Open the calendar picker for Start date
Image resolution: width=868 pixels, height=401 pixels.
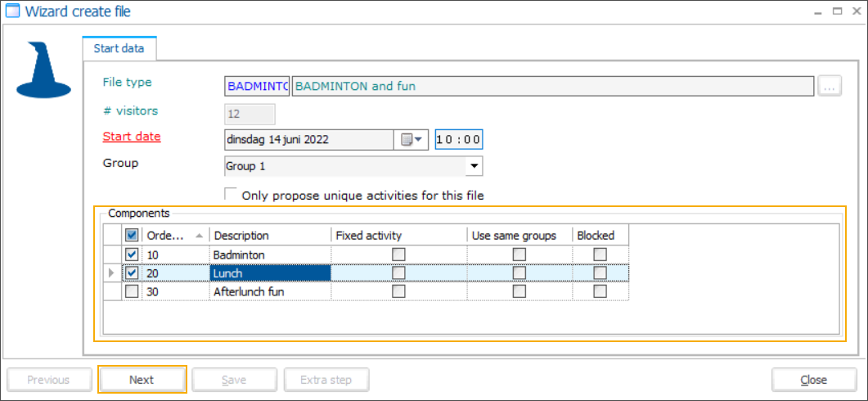(410, 140)
